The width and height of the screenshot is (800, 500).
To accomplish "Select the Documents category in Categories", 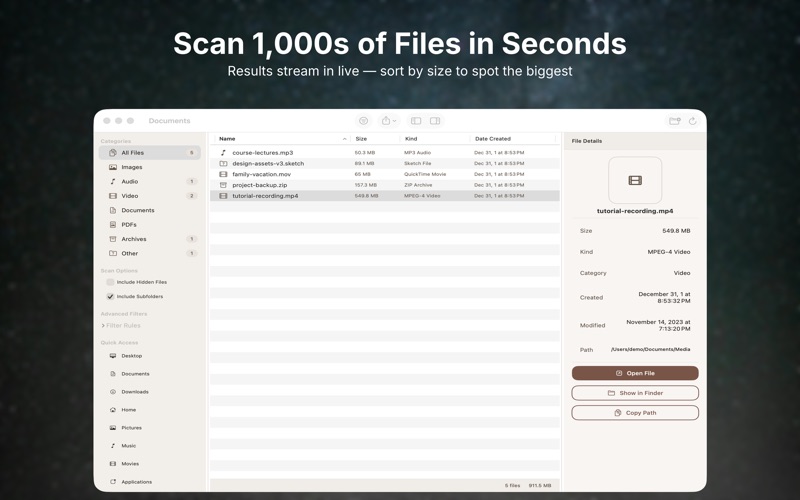I will pos(149,210).
